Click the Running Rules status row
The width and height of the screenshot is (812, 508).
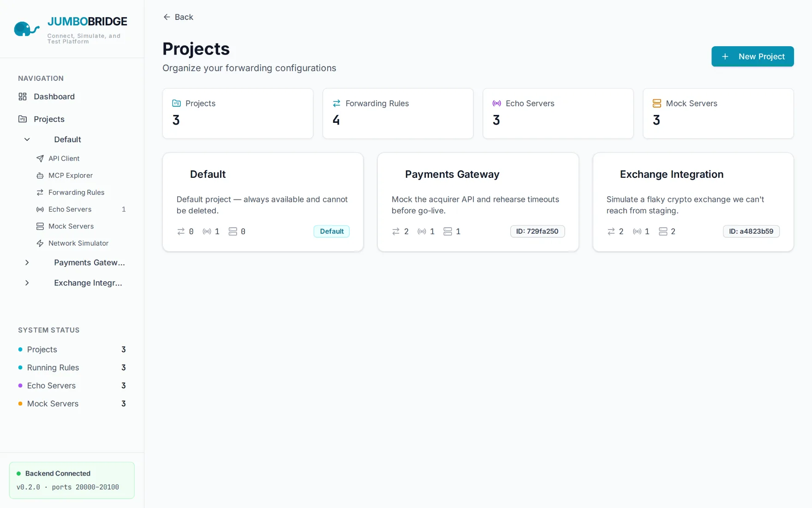72,368
